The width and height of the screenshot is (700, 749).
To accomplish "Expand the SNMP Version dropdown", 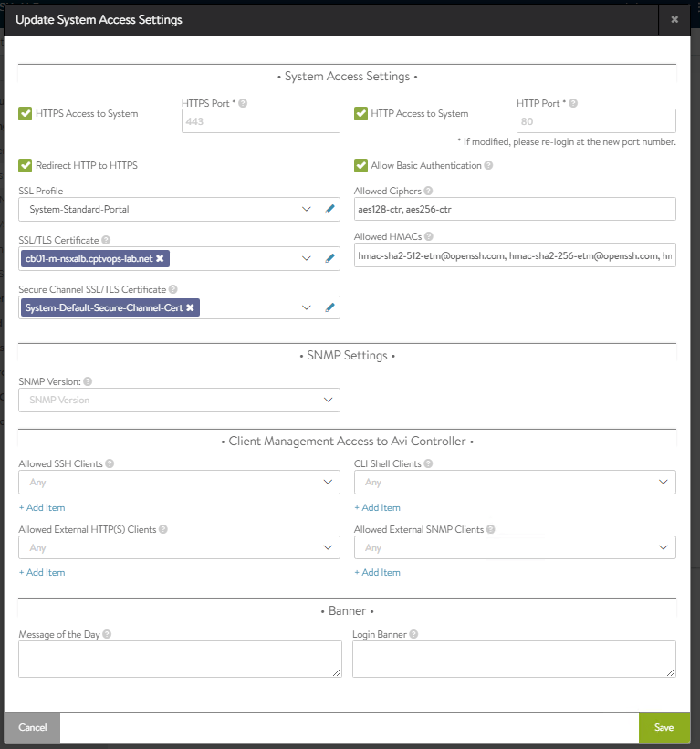I will click(179, 400).
